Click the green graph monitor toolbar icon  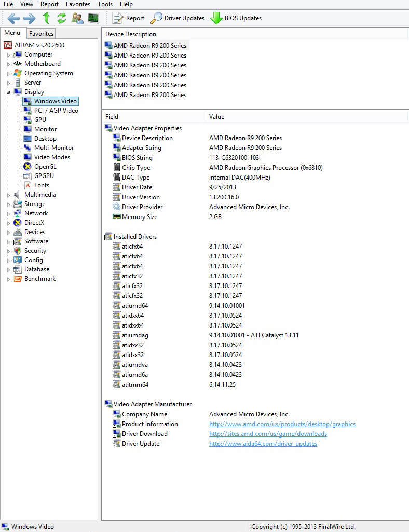point(93,18)
